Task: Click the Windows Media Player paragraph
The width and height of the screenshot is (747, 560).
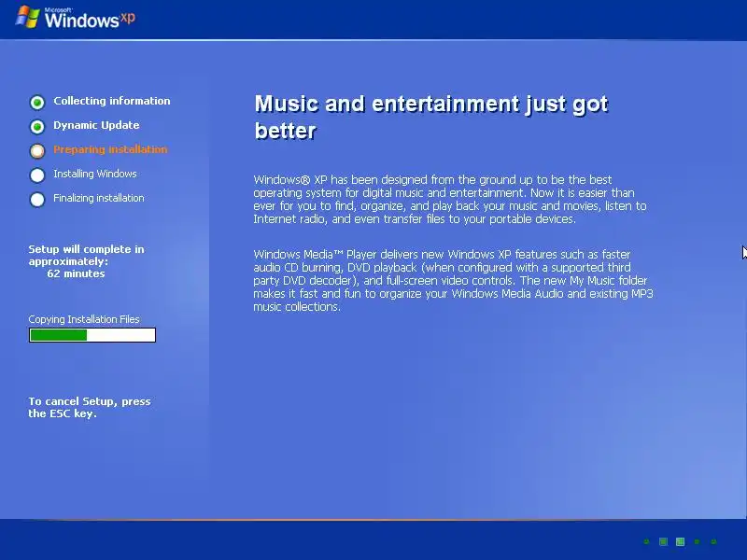Action: [453, 281]
